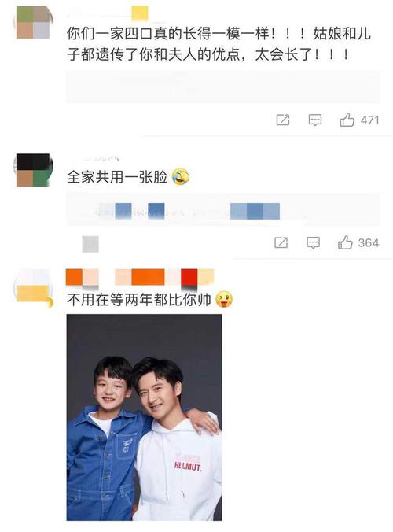Tap the repost icon on the 364-like comment

(281, 242)
